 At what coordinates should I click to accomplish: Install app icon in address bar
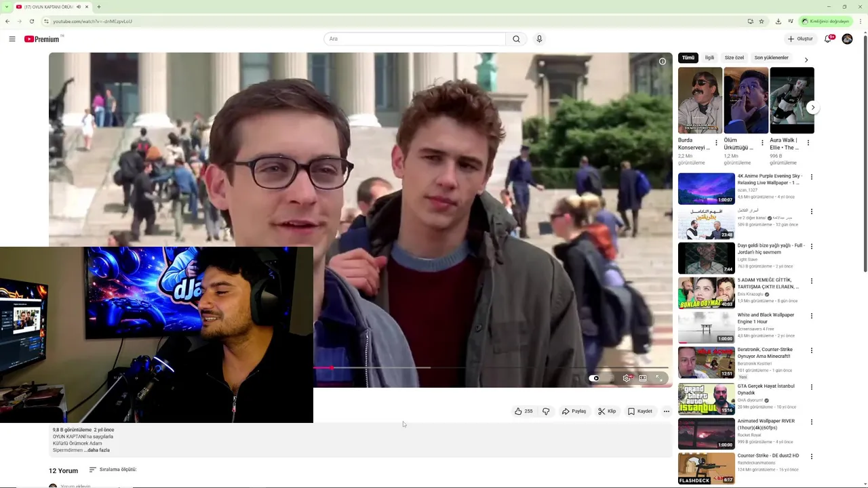tap(750, 21)
